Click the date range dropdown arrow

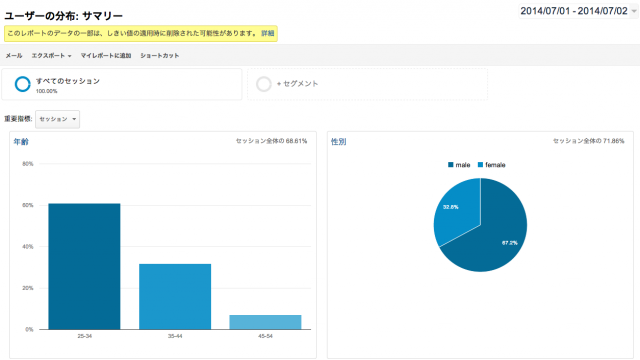[x=634, y=11]
